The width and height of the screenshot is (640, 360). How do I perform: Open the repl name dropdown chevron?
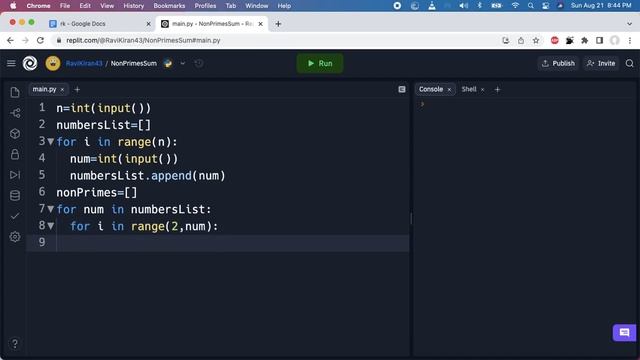pos(182,63)
